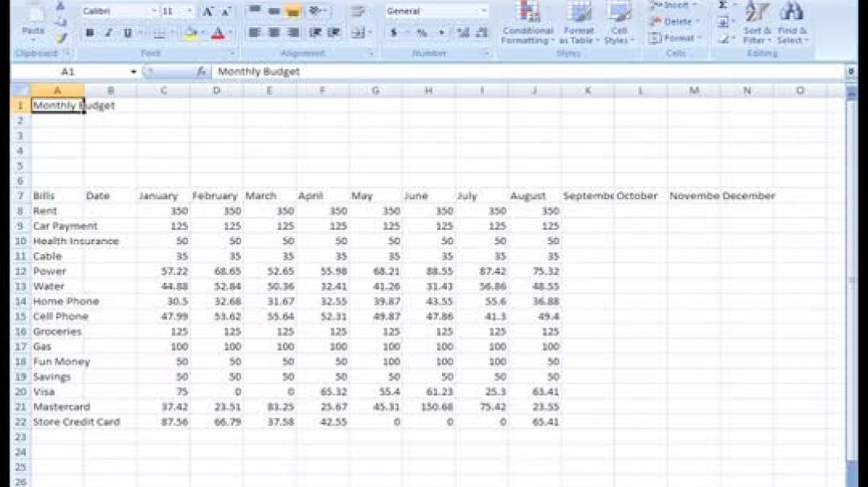Click the Decrease Decimal icon
The width and height of the screenshot is (868, 487).
pyautogui.click(x=482, y=32)
